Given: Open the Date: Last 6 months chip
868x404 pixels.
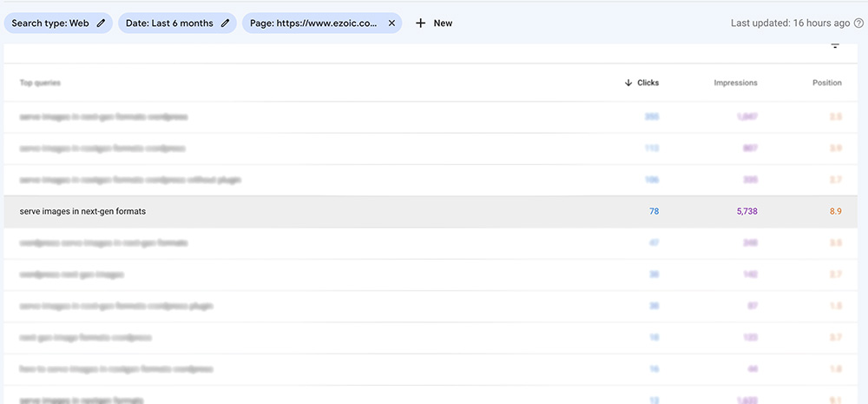Looking at the screenshot, I should coord(177,23).
